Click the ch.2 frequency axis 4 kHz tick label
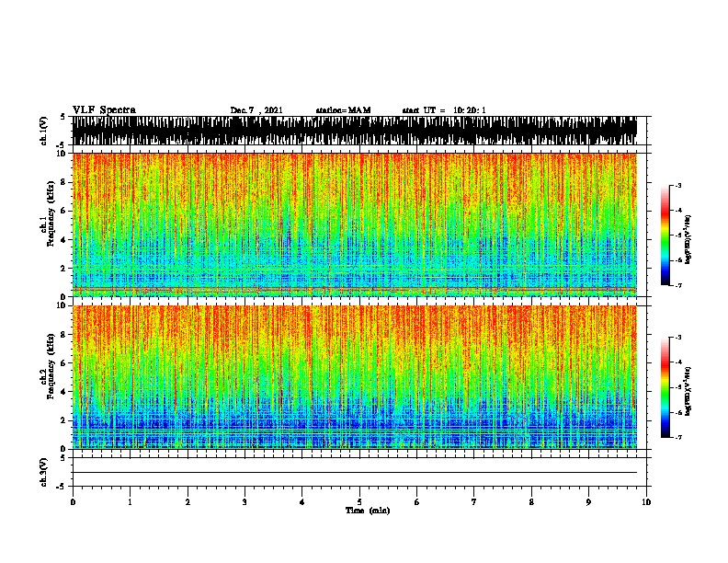728x563 pixels. [x=64, y=392]
